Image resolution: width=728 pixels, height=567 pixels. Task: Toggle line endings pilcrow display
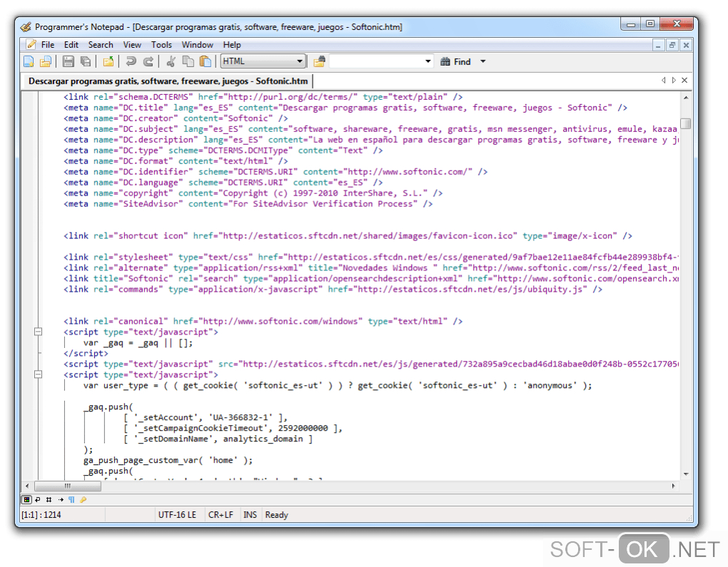(71, 500)
